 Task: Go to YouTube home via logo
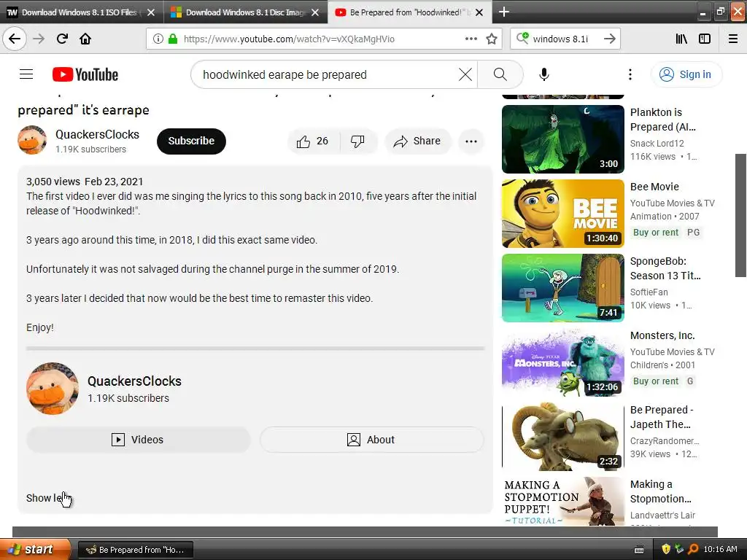[85, 74]
